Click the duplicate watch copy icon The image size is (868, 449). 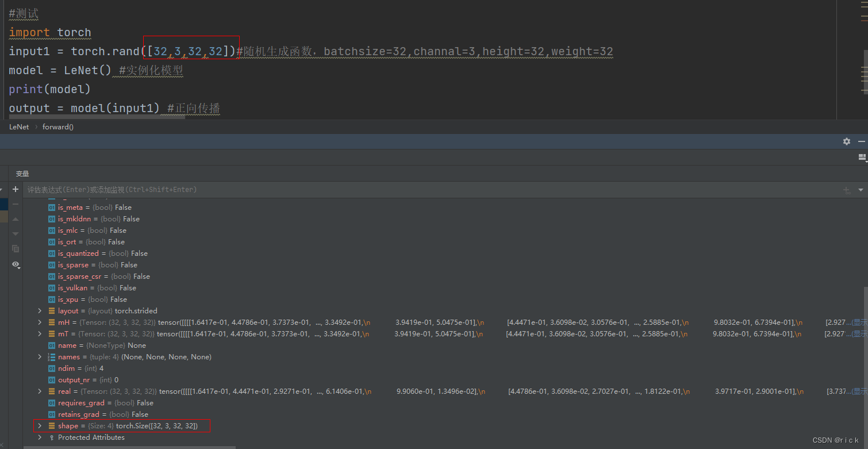point(16,249)
